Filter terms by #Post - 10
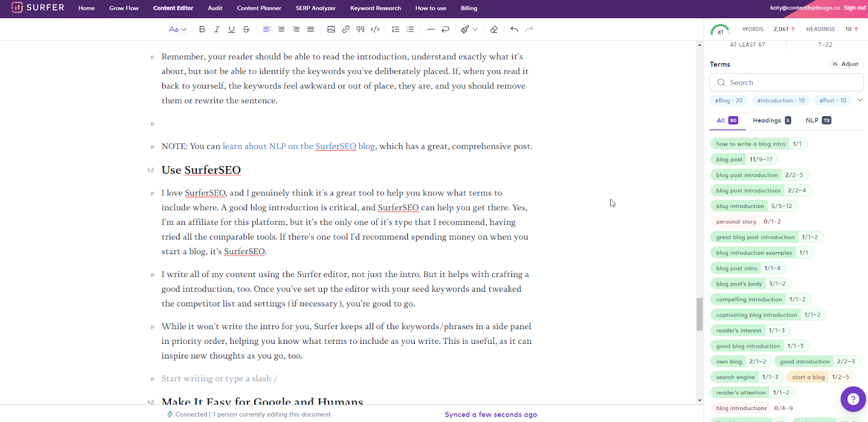Viewport: 868px width, 422px height. (833, 100)
